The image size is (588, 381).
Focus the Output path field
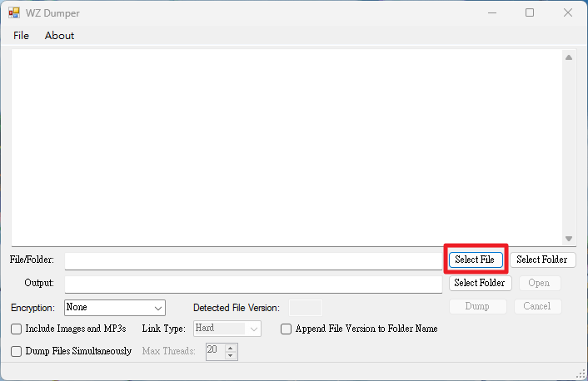(x=253, y=285)
